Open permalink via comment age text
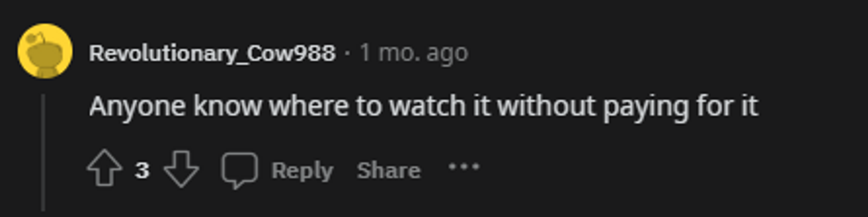 (x=414, y=53)
